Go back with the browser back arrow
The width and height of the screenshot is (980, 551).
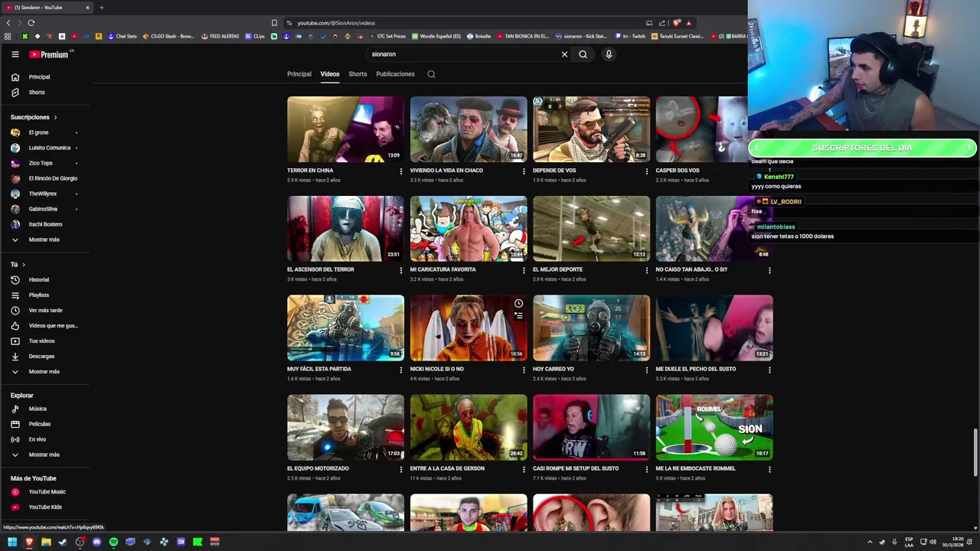coord(8,23)
